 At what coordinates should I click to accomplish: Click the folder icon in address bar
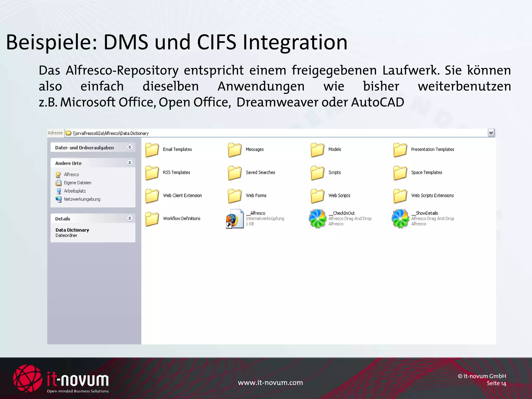(68, 133)
